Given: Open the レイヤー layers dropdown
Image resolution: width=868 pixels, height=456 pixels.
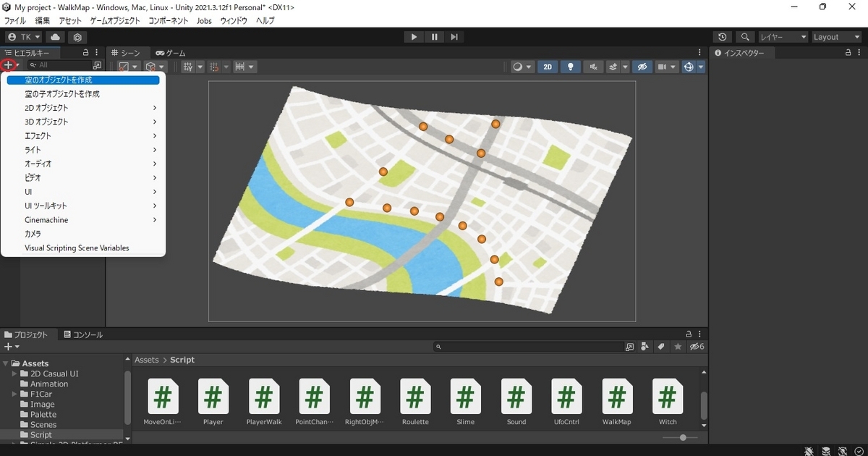Looking at the screenshot, I should point(783,37).
